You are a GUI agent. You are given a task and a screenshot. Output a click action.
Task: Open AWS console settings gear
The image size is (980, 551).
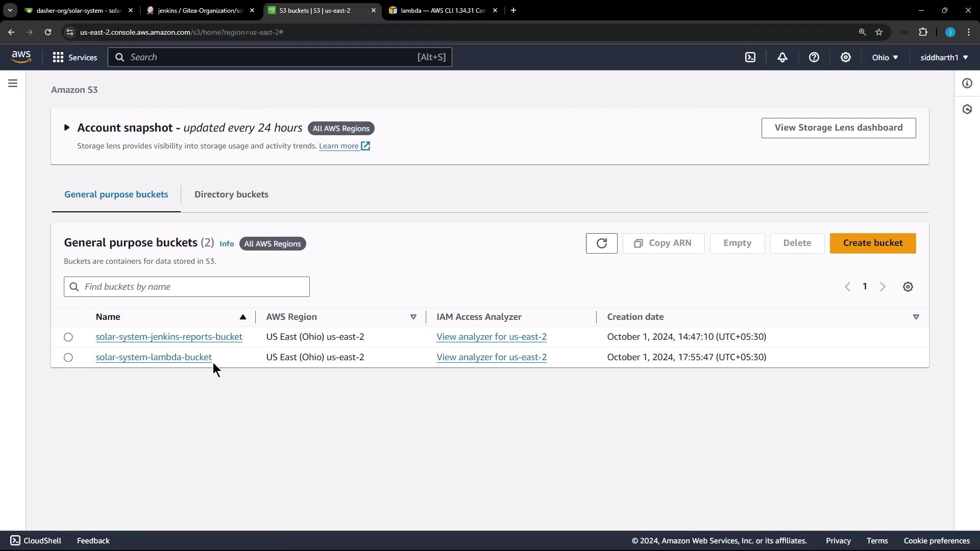click(x=846, y=58)
